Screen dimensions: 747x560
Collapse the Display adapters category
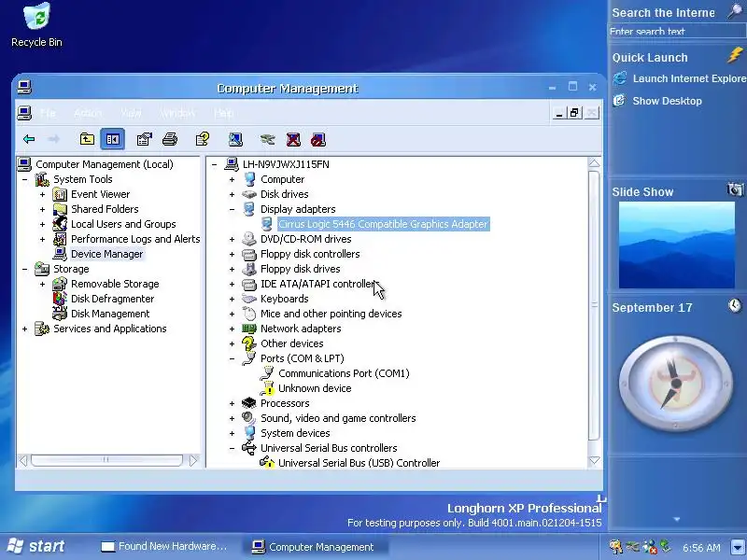pyautogui.click(x=232, y=209)
